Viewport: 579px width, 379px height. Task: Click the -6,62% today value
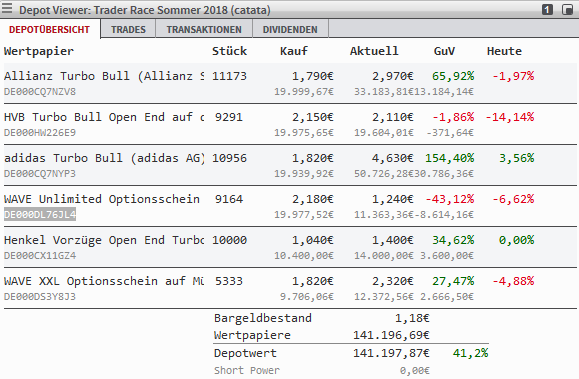coord(513,199)
